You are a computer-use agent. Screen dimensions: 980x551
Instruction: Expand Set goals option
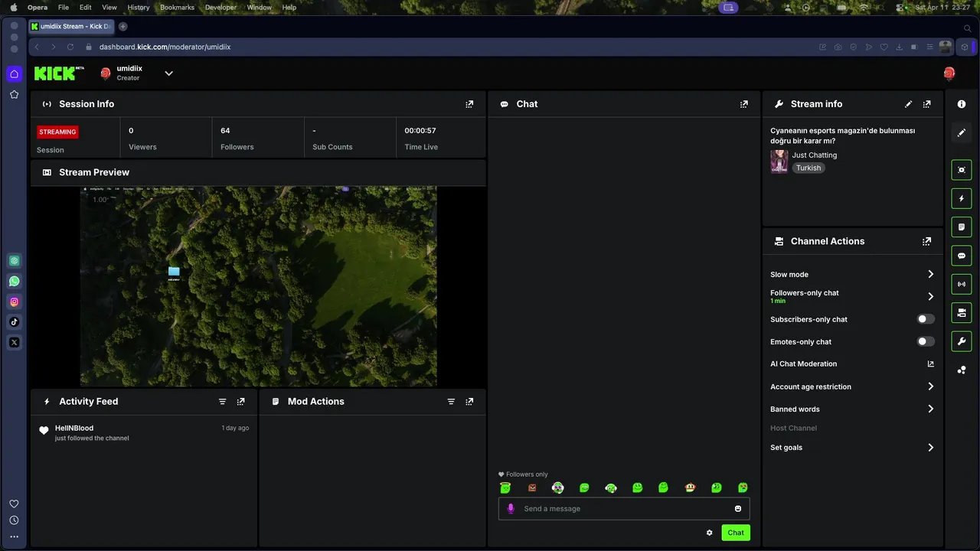930,448
